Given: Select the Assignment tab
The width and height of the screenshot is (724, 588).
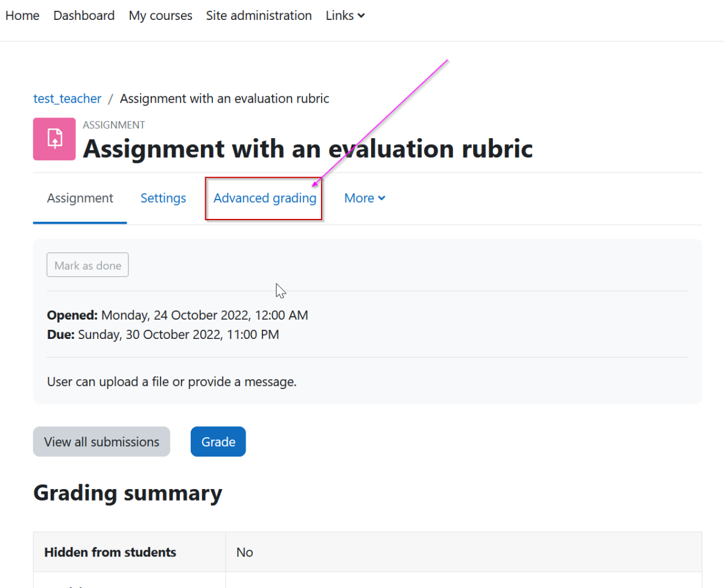Looking at the screenshot, I should pyautogui.click(x=80, y=198).
